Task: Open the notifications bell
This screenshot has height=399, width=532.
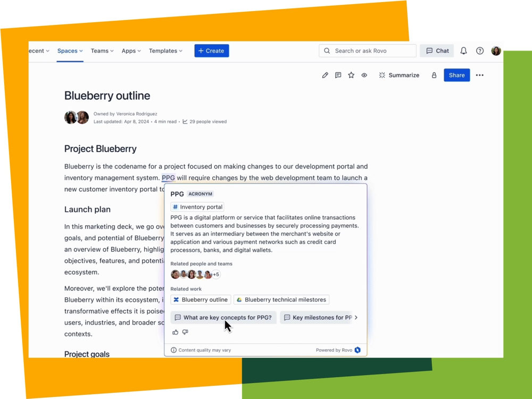Action: pos(463,51)
